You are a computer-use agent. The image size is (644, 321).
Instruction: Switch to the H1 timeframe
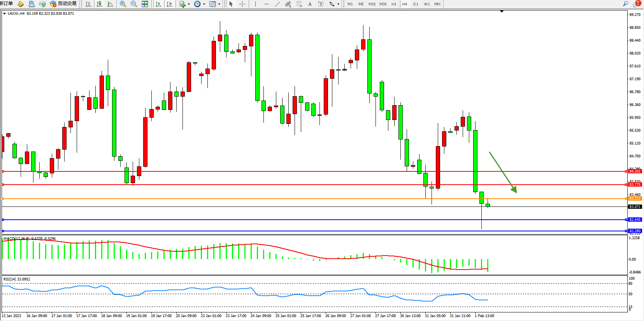(394, 4)
